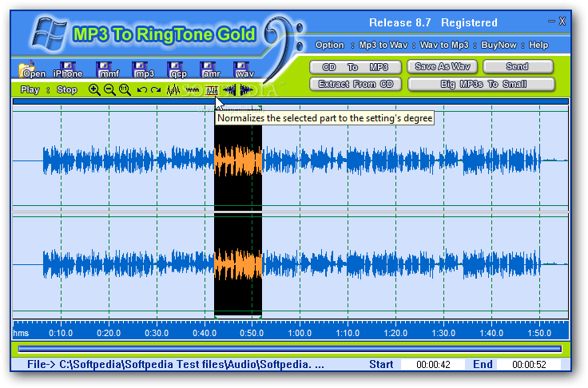Screen dimensions: 588x388
Task: Click the 0:10.0 mark on time ruler
Action: click(61, 333)
